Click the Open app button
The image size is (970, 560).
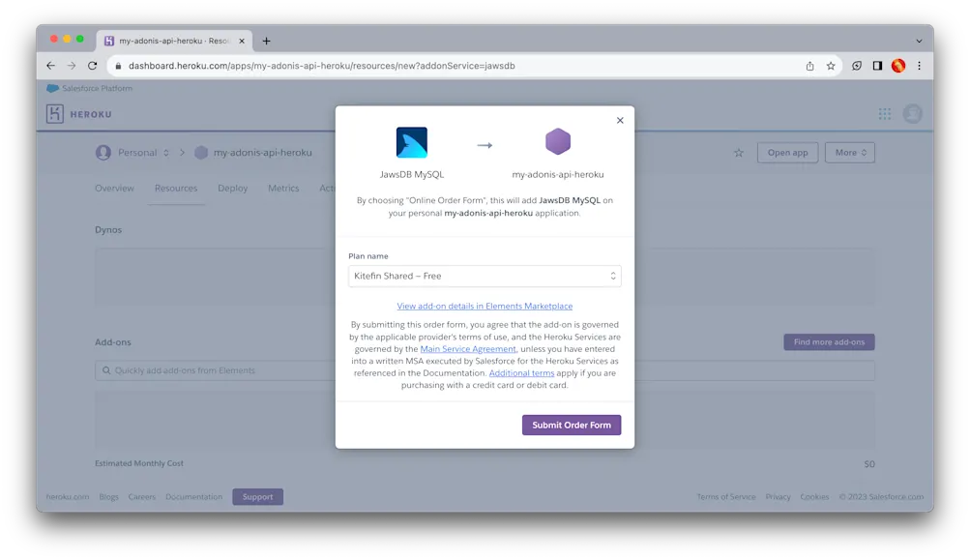coord(787,153)
